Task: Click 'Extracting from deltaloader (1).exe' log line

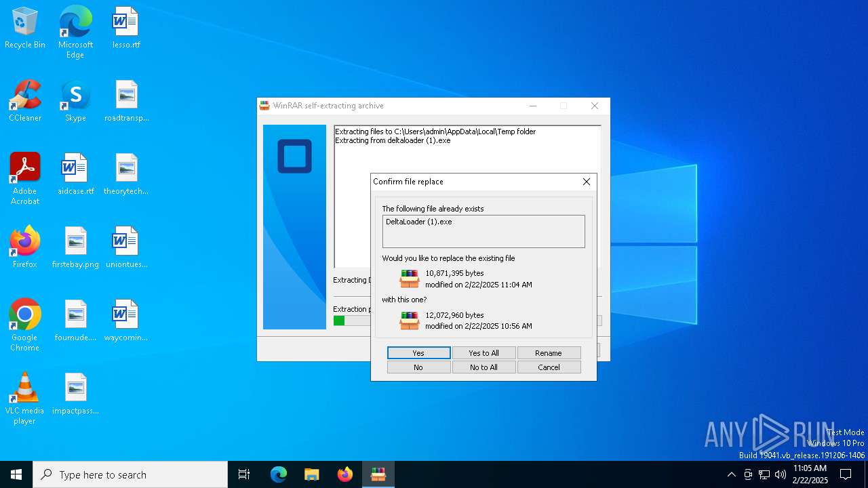Action: [393, 140]
